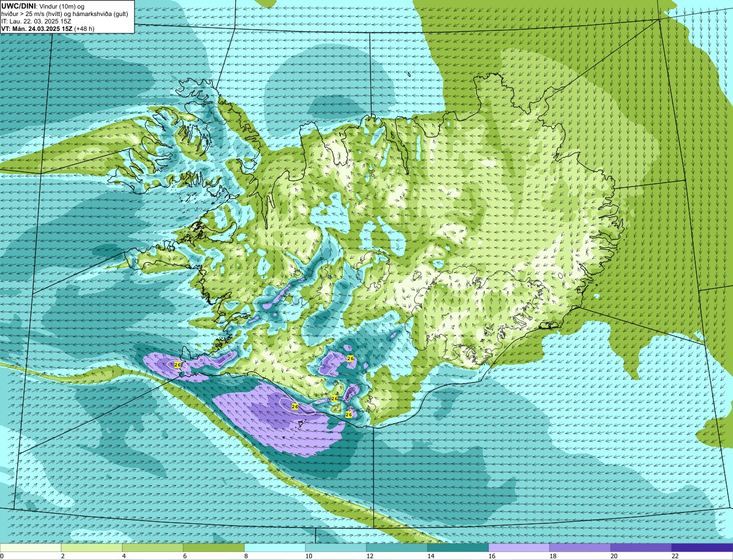Click the valid time "VT: Mán. 24.03.2025 15Z"
Image resolution: width=733 pixels, height=560 pixels.
click(x=37, y=29)
